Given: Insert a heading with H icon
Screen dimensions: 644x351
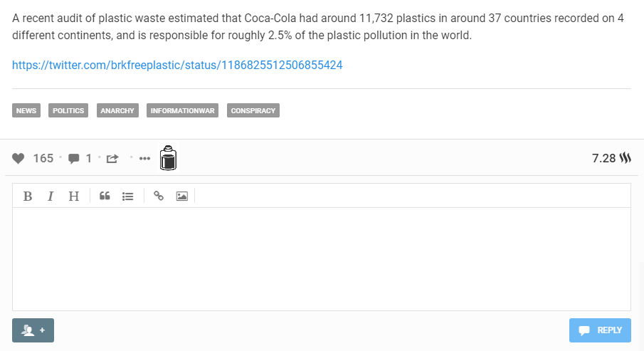Looking at the screenshot, I should click(x=73, y=197).
